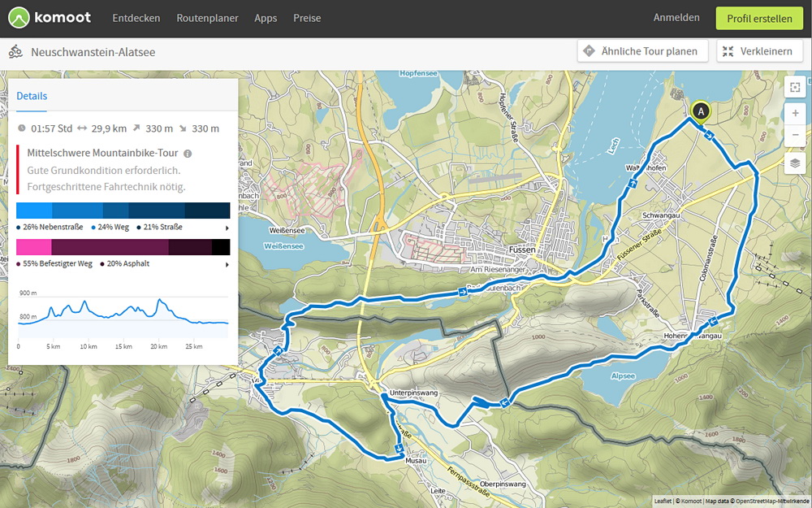This screenshot has height=508, width=812.
Task: Click start marker A on the map
Action: (700, 111)
